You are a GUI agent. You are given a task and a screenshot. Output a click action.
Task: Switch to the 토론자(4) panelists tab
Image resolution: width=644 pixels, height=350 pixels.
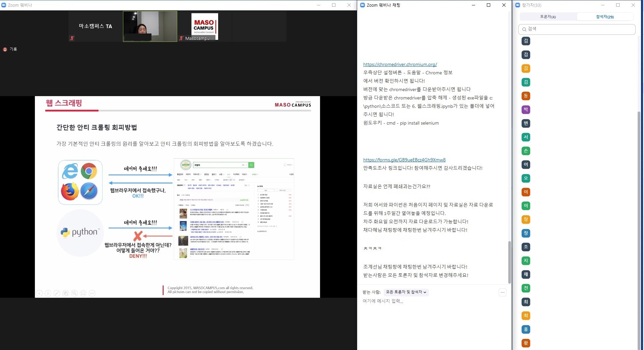click(x=548, y=17)
